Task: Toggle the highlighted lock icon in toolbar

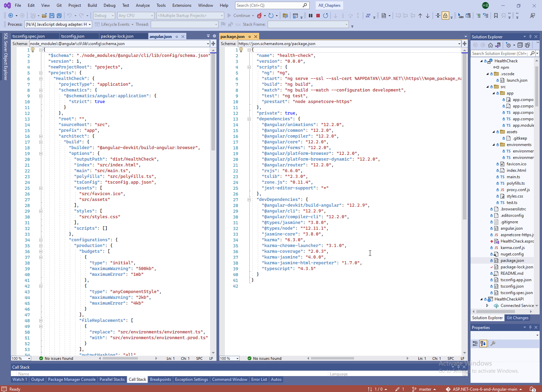Action: pos(445,16)
